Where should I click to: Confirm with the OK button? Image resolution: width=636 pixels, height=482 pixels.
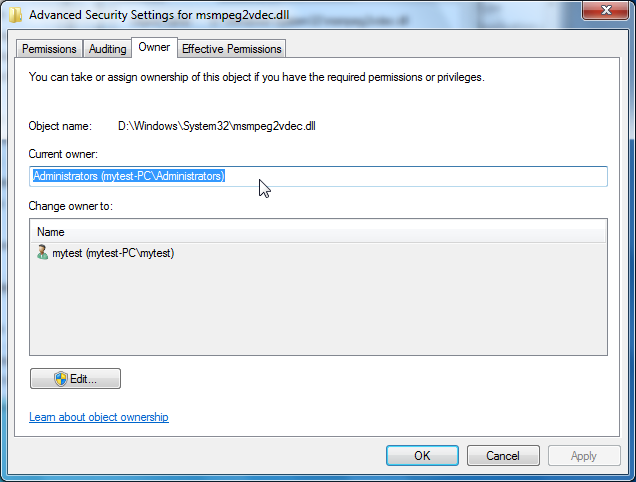point(422,456)
